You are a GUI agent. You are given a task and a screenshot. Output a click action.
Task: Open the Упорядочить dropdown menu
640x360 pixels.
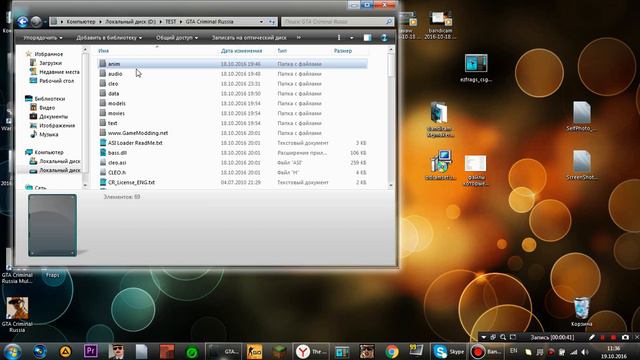(43, 38)
